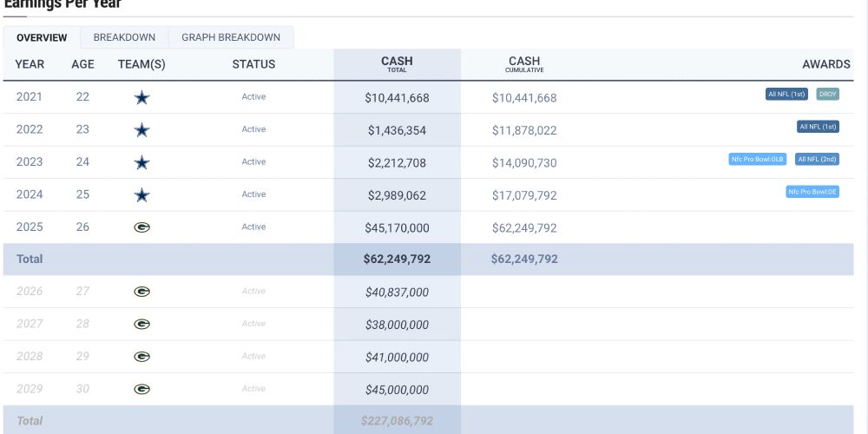Click the Year column header
The height and width of the screenshot is (434, 868).
coord(30,64)
